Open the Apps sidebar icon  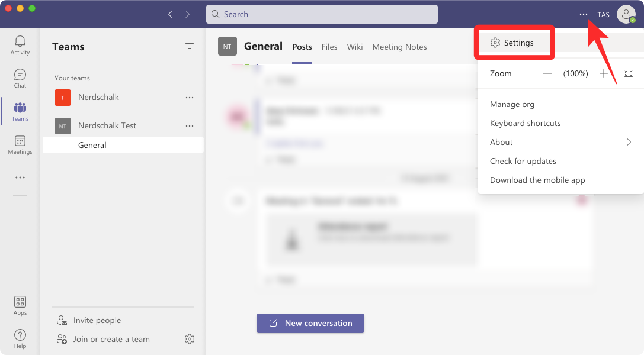coord(20,305)
